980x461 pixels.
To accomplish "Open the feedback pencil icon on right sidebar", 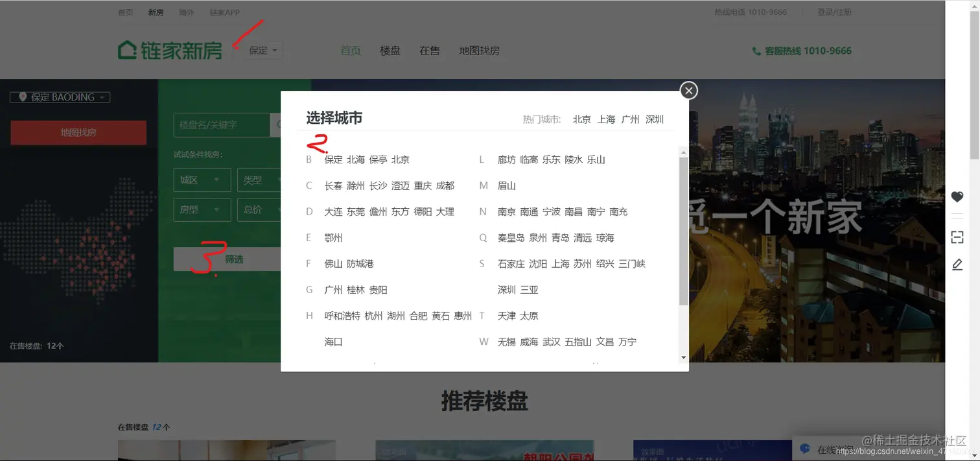I will pyautogui.click(x=957, y=264).
